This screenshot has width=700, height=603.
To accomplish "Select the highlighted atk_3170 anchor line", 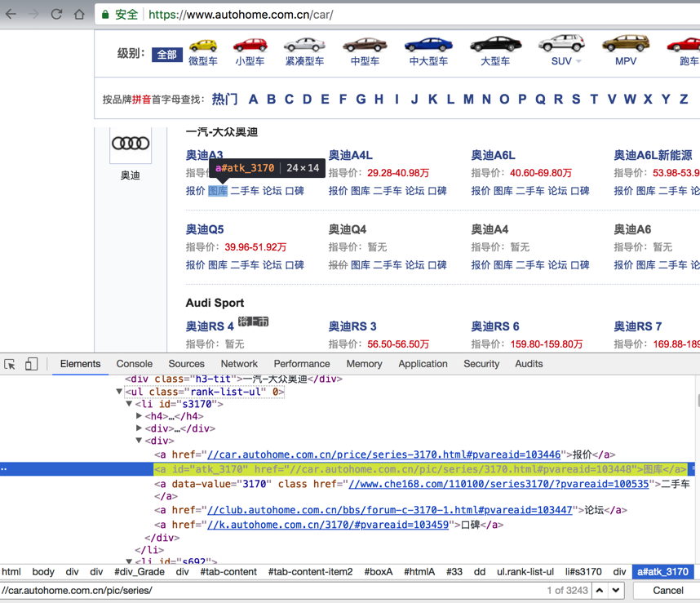I will point(419,469).
